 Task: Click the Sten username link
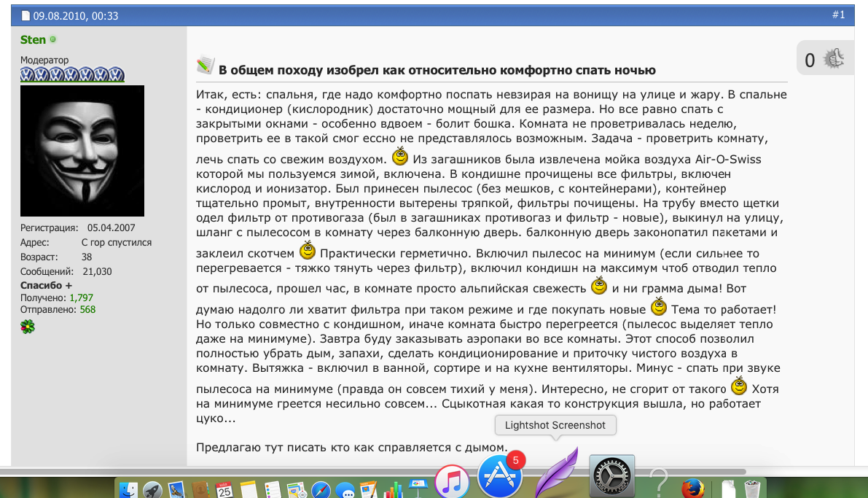[33, 40]
